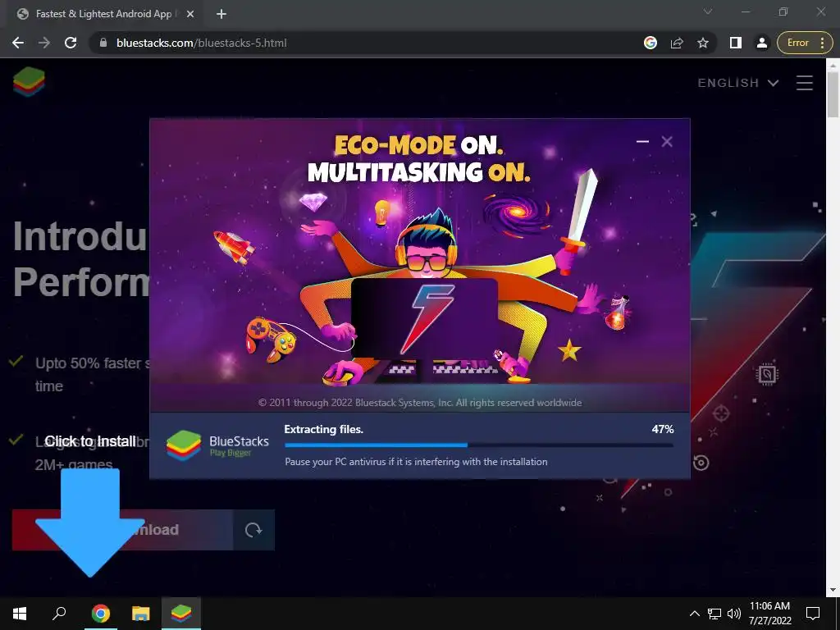Click the Bluestack Systems copyright notice
Image resolution: width=840 pixels, height=630 pixels.
pyautogui.click(x=420, y=402)
